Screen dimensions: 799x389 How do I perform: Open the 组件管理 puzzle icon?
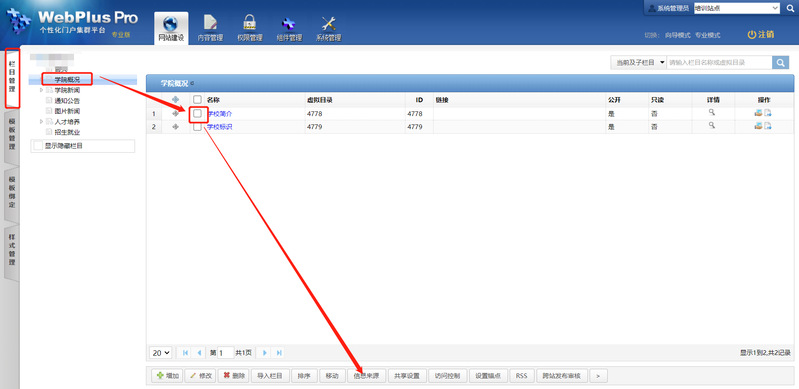tap(289, 29)
